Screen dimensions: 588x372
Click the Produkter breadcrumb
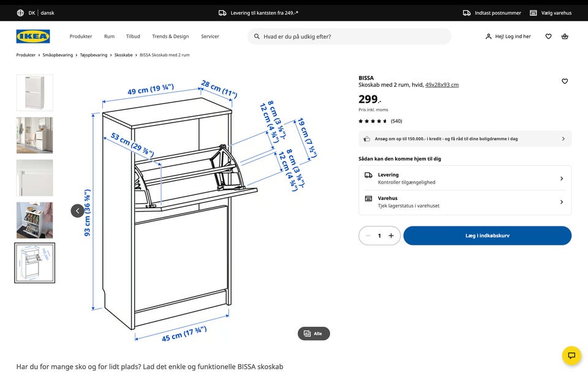point(26,55)
